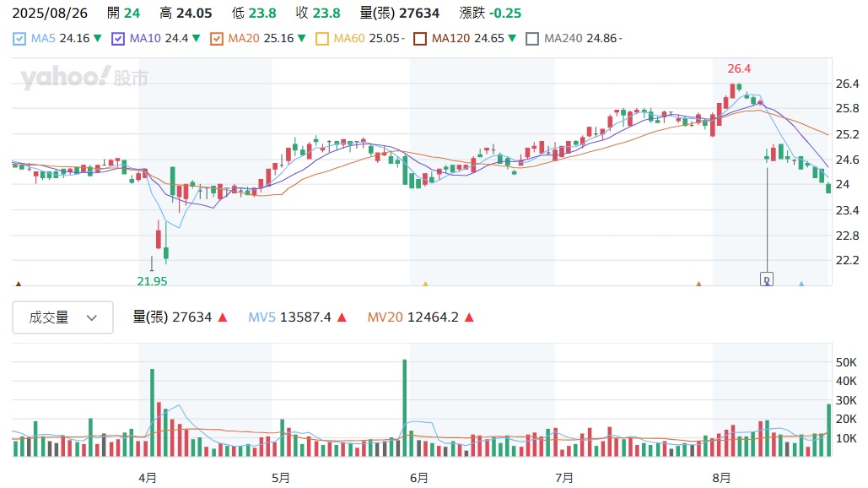This screenshot has height=488, width=868.
Task: Click the orange triangle marker before 8月
Action: click(698, 285)
